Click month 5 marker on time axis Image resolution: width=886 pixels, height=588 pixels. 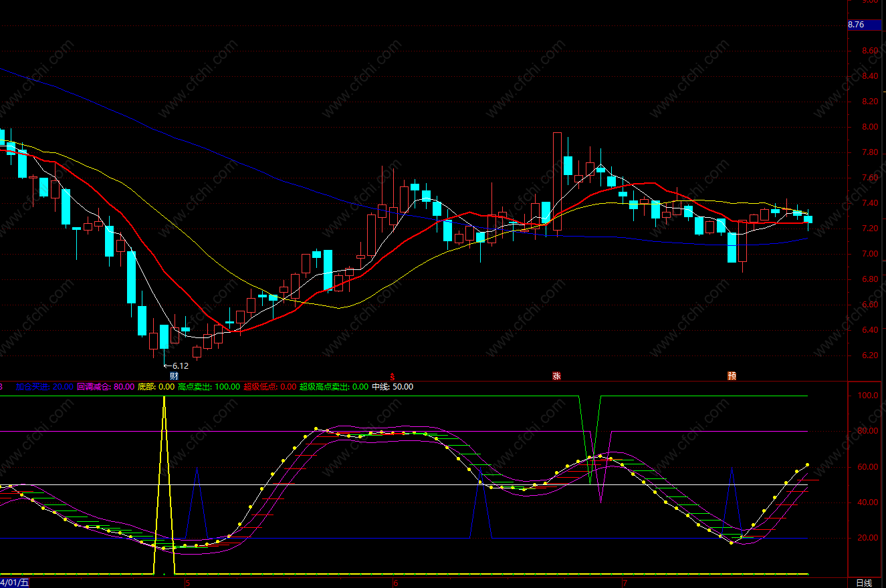(187, 583)
